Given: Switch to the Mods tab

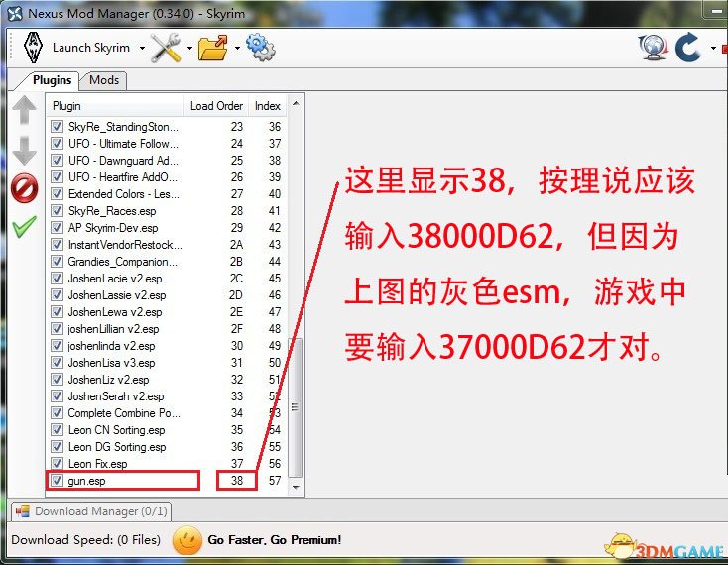Looking at the screenshot, I should (104, 80).
